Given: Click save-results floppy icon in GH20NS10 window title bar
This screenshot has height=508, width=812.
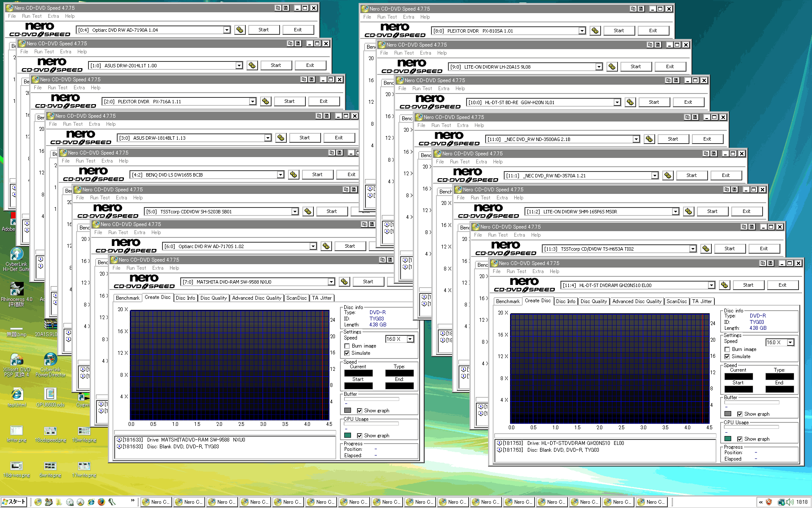Looking at the screenshot, I should click(x=770, y=263).
